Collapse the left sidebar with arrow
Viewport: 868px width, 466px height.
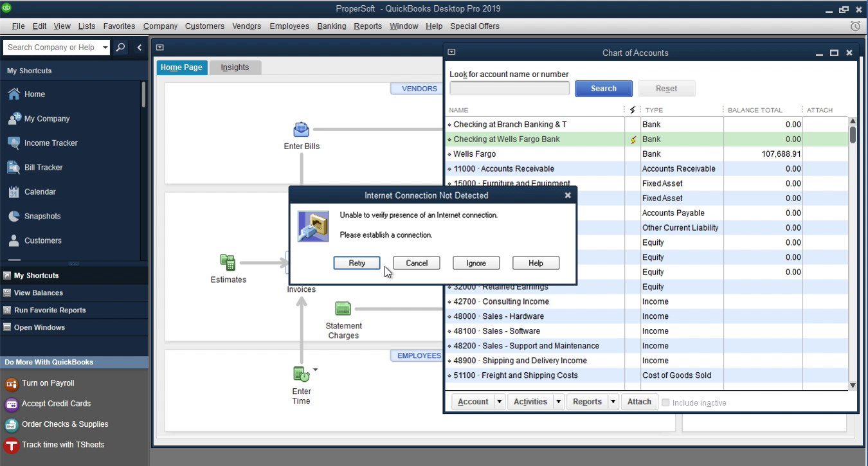[x=140, y=48]
